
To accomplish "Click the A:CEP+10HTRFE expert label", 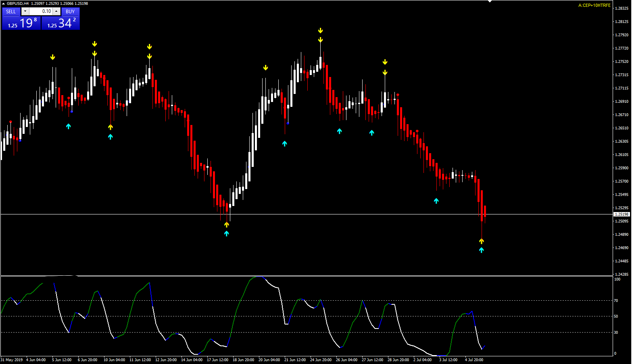I will click(x=594, y=5).
